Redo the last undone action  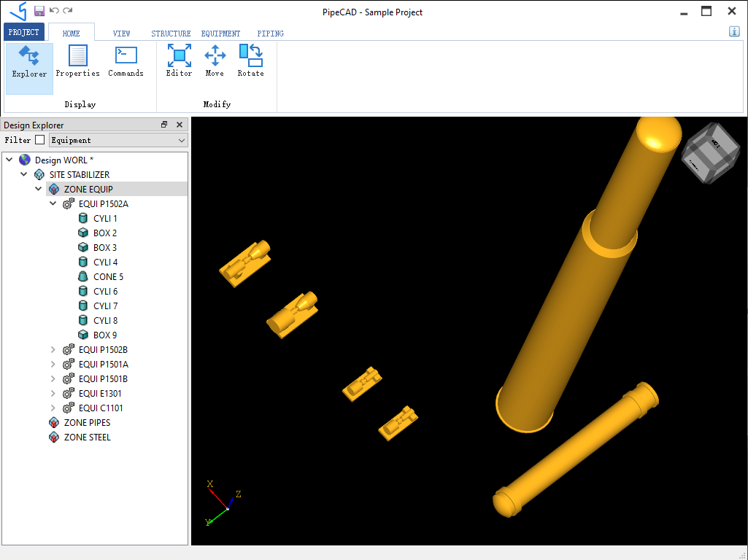68,10
